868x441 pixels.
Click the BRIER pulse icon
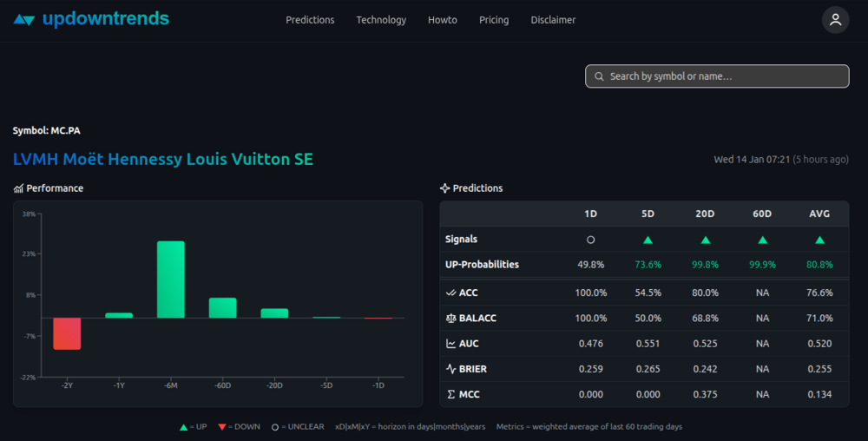click(451, 369)
